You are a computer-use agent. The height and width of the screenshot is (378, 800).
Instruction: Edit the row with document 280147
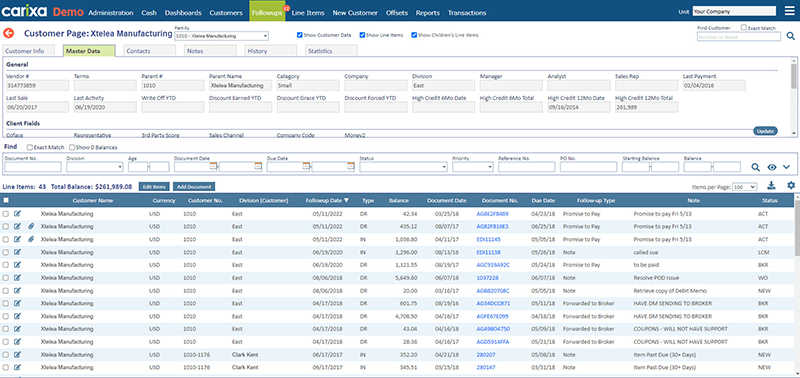tap(18, 367)
